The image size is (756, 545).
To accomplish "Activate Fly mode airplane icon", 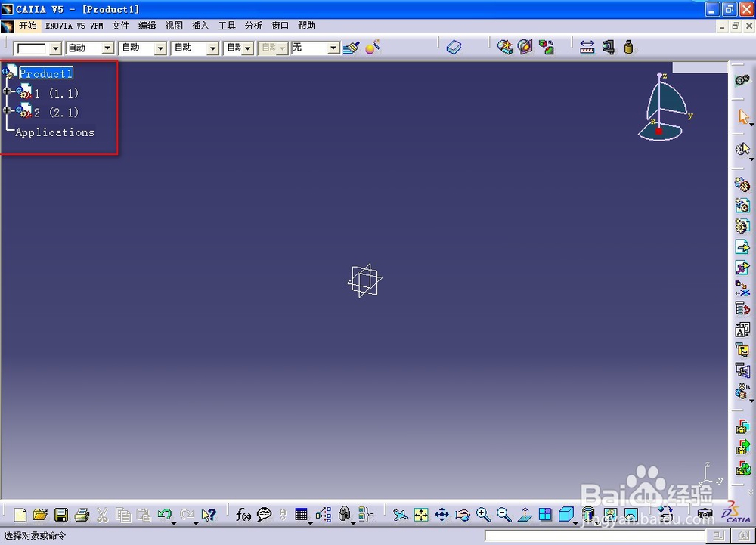I will coord(400,515).
